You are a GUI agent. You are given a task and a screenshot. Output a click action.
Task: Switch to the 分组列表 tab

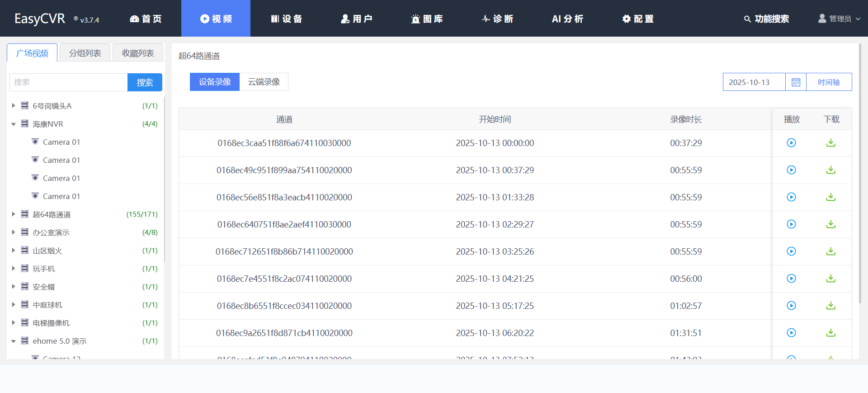click(x=85, y=53)
